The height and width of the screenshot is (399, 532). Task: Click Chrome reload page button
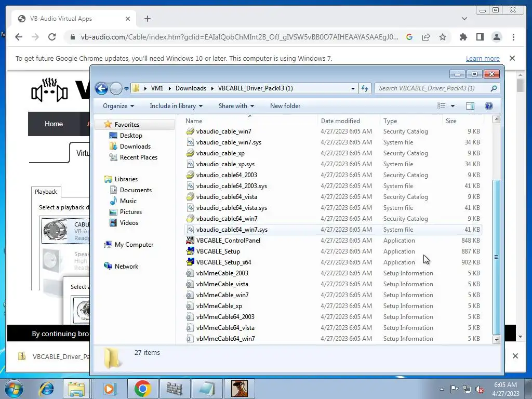[52, 37]
